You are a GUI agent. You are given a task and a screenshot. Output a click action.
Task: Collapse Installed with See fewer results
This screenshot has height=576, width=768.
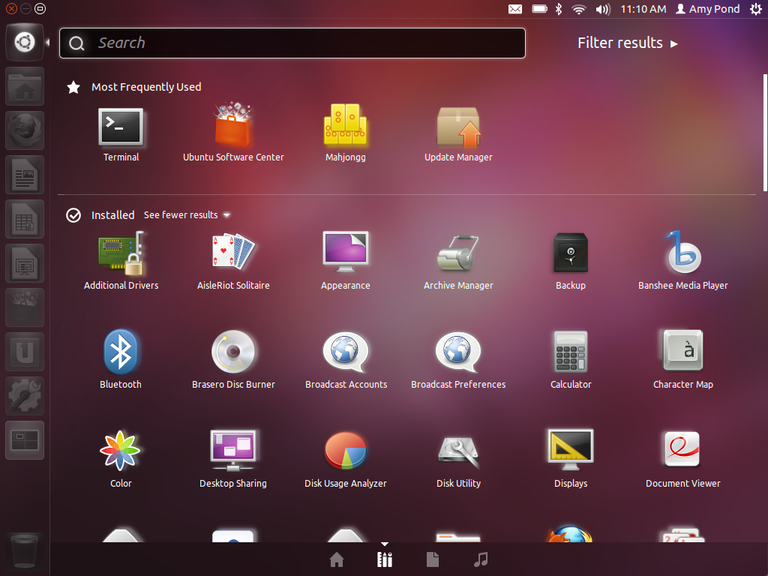(x=187, y=215)
